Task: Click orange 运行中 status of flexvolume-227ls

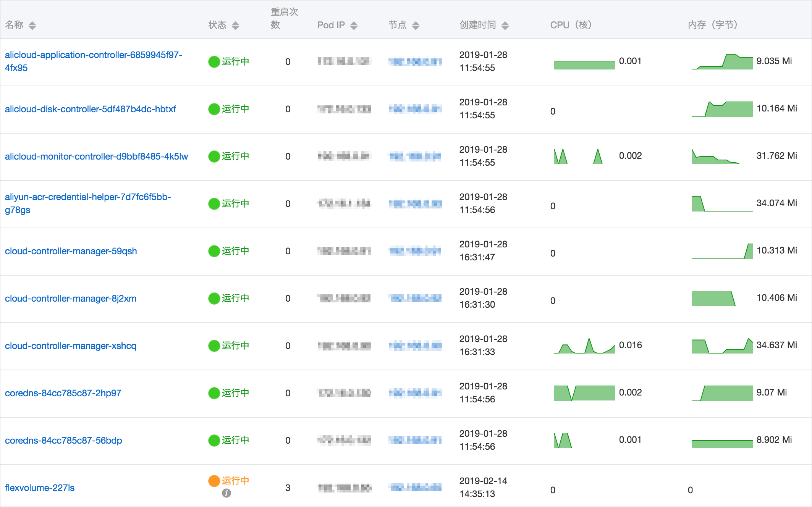Action: [235, 481]
